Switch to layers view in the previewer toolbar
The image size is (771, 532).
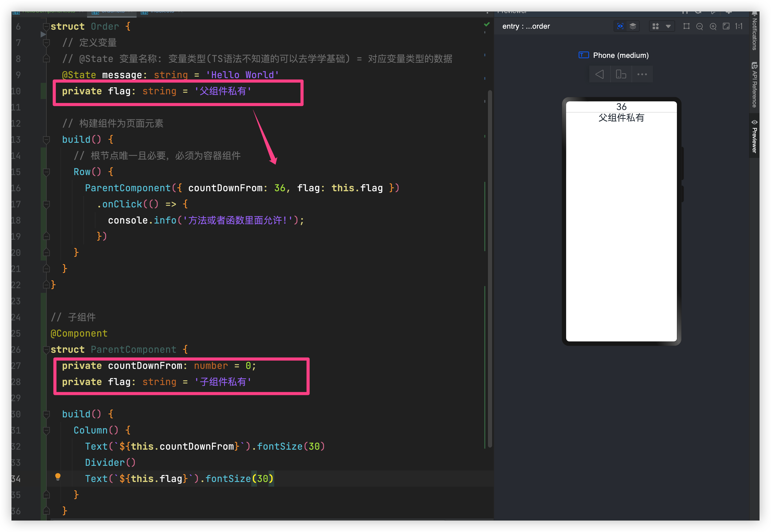633,26
